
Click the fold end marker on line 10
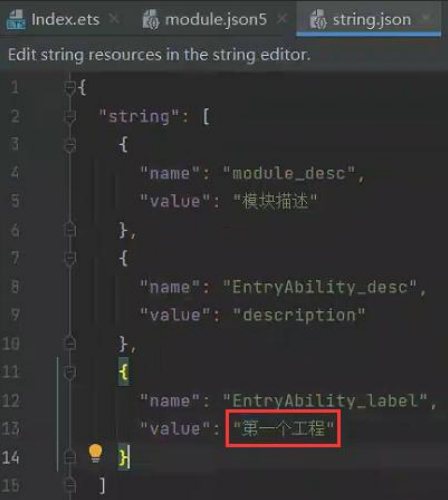point(70,343)
